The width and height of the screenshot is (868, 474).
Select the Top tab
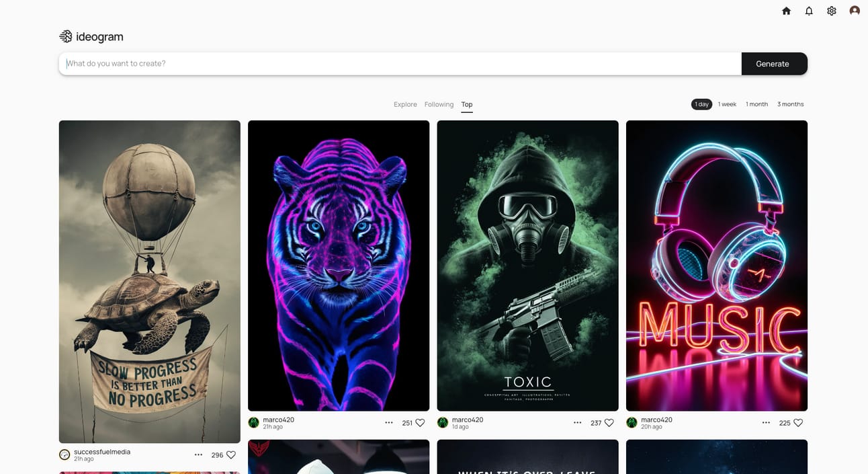tap(467, 104)
